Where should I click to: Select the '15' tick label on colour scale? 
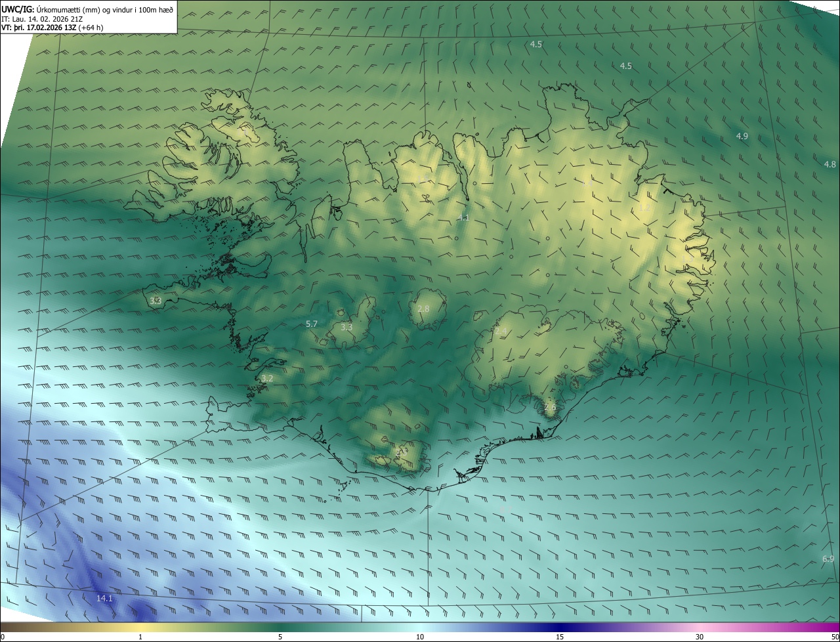point(560,637)
